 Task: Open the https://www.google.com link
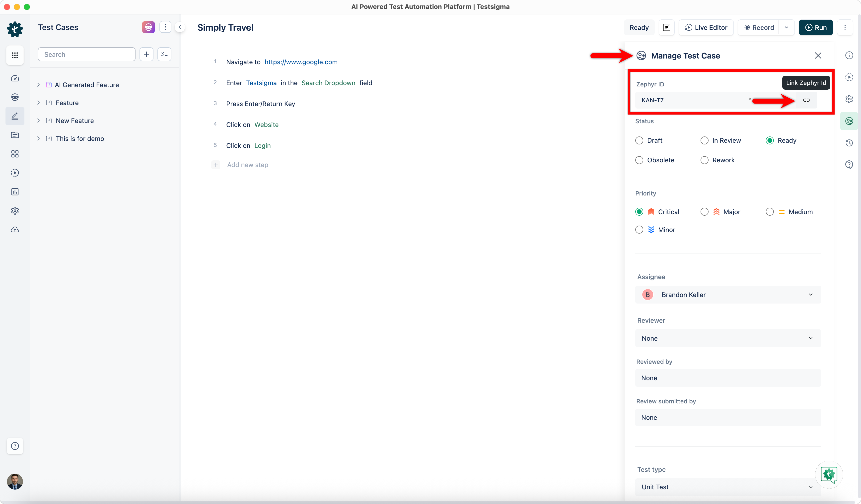pyautogui.click(x=301, y=62)
